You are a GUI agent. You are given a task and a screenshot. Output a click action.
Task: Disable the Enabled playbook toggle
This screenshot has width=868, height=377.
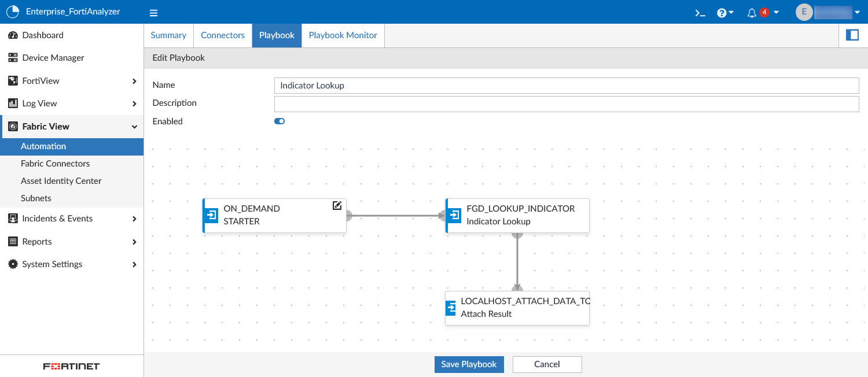tap(279, 121)
